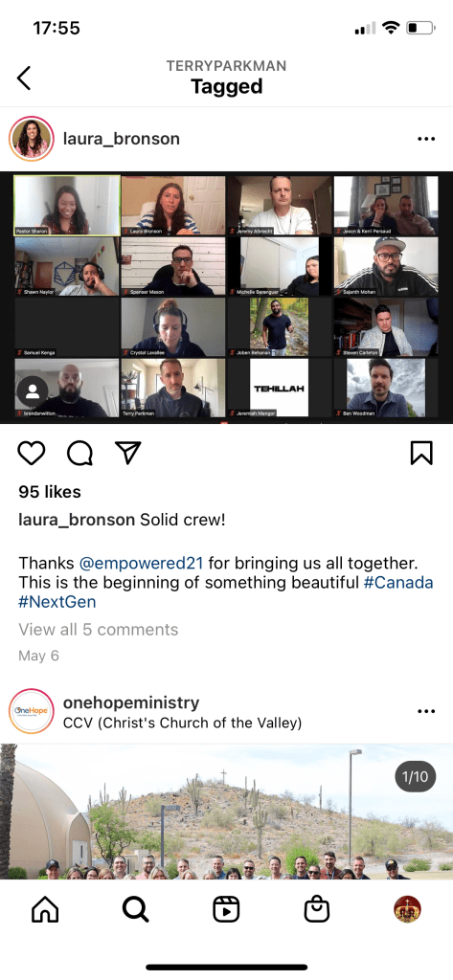The width and height of the screenshot is (453, 980).
Task: Share the post with the paper plane icon
Action: 128,453
